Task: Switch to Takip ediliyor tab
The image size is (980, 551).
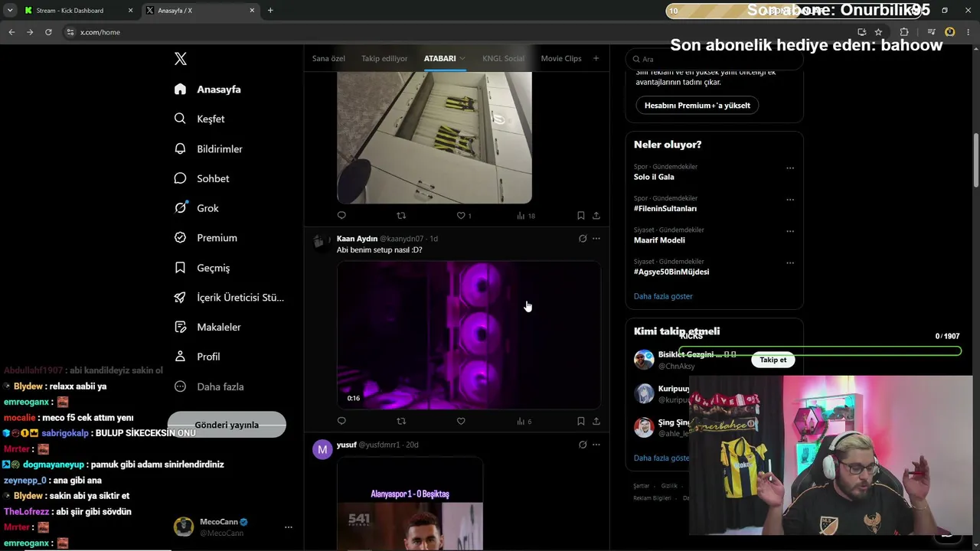Action: (384, 58)
